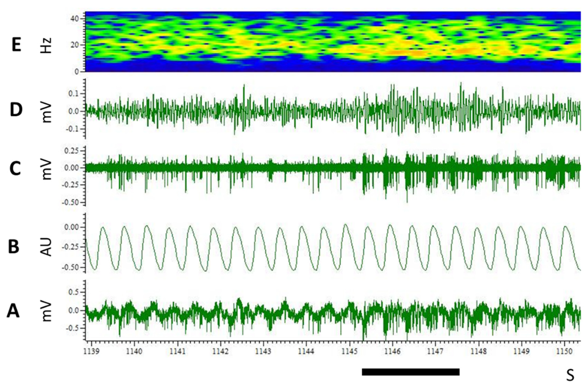Select the 1142 time axis tick label
This screenshot has width=588, height=389.
coord(220,352)
